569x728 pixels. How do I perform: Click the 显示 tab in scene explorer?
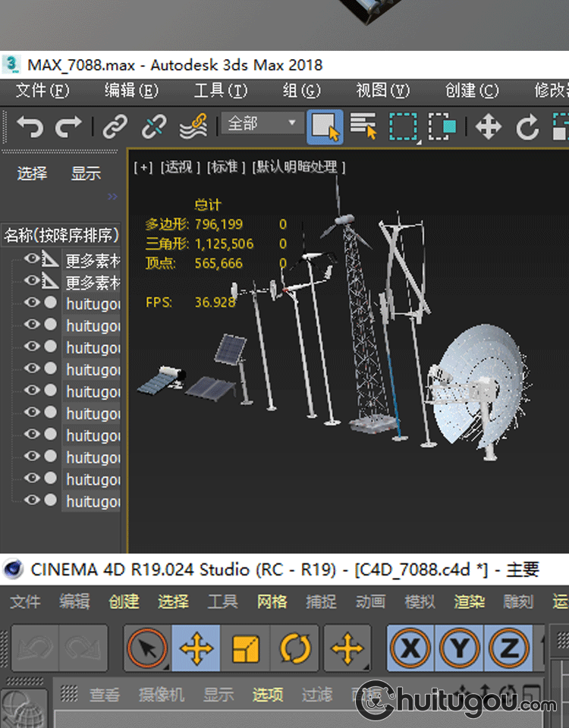(86, 174)
